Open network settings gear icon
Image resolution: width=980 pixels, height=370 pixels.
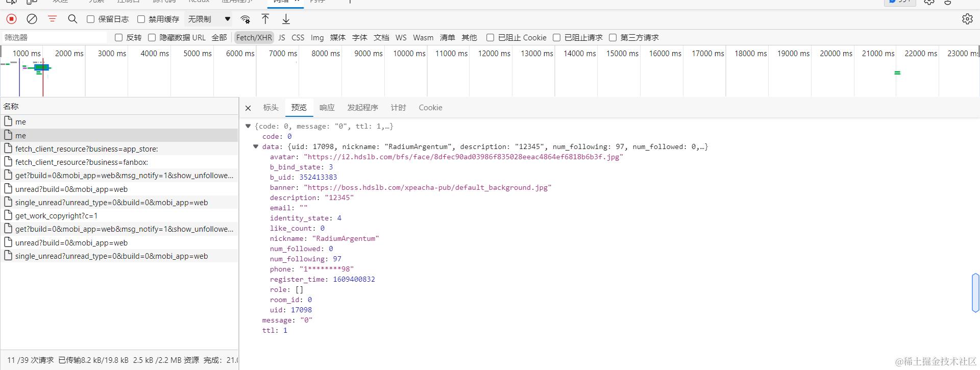[967, 19]
